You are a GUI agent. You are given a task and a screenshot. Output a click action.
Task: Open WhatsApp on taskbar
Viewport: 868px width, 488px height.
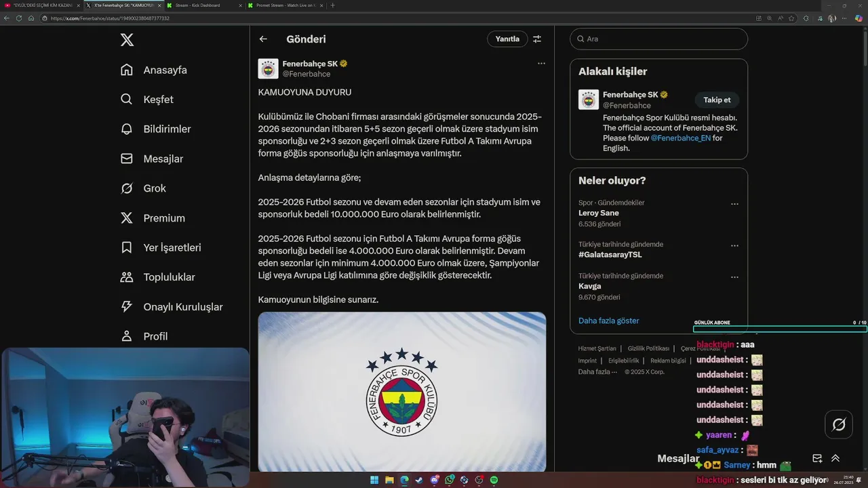coord(449,480)
